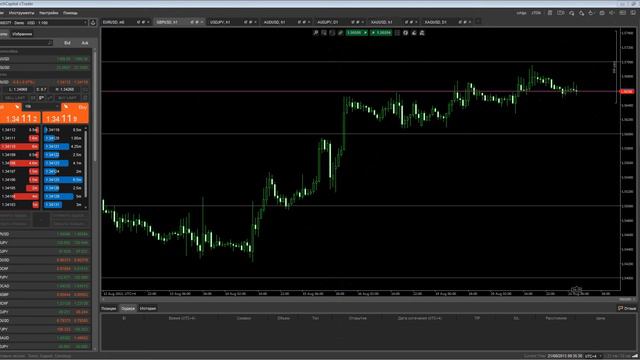
Task: Click the link icon on AUDUSD H1 tab
Action: tap(299, 22)
